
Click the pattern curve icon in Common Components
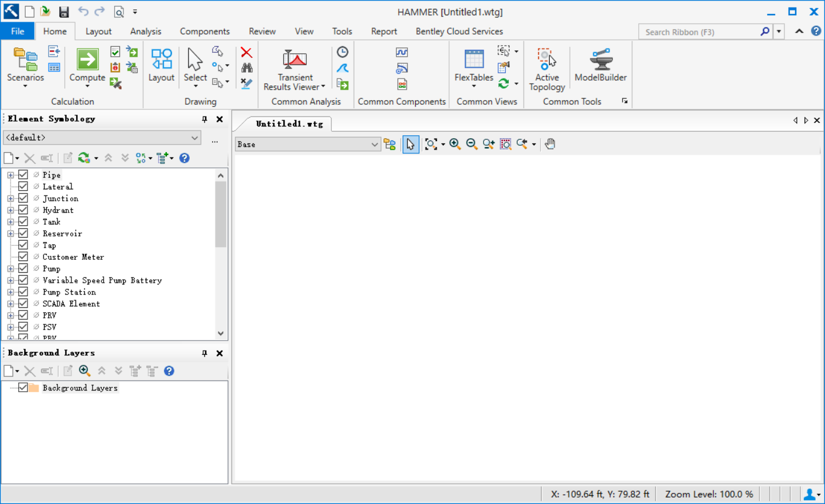click(402, 52)
